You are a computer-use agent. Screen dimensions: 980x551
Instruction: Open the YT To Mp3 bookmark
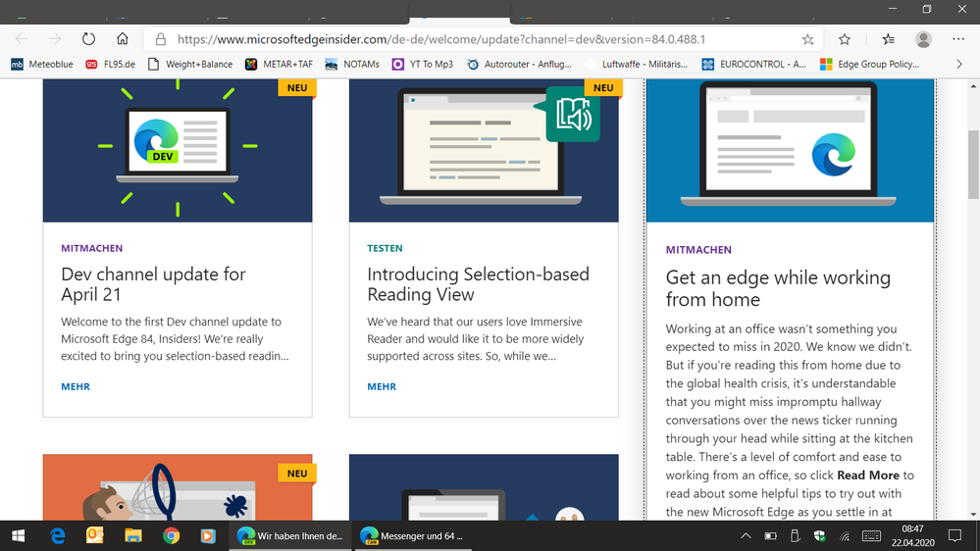(423, 64)
